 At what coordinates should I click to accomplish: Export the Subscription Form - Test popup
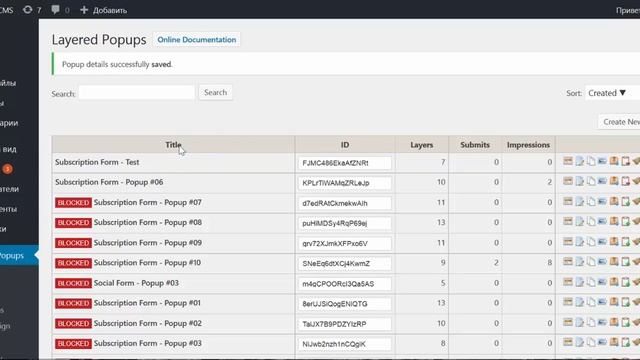[614, 161]
